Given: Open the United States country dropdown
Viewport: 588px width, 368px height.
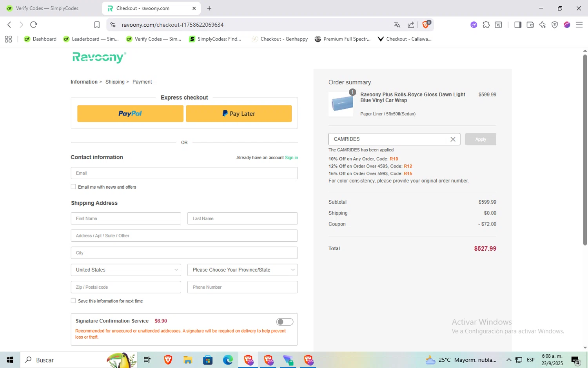Looking at the screenshot, I should tap(126, 270).
